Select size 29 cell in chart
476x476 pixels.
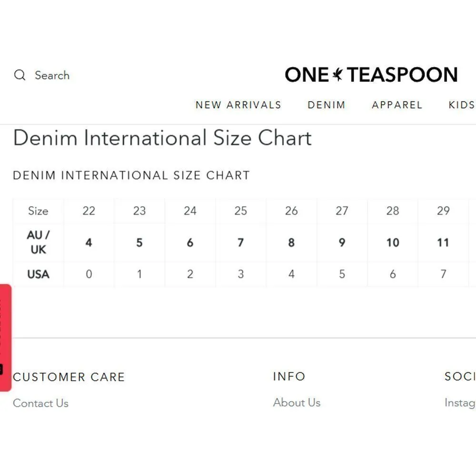tap(443, 211)
